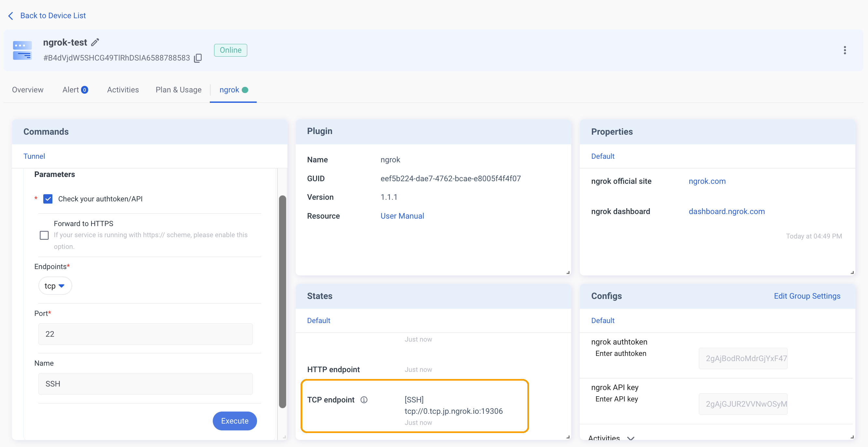Select the Tunnel command tab
This screenshot has height=447, width=868.
pos(34,156)
